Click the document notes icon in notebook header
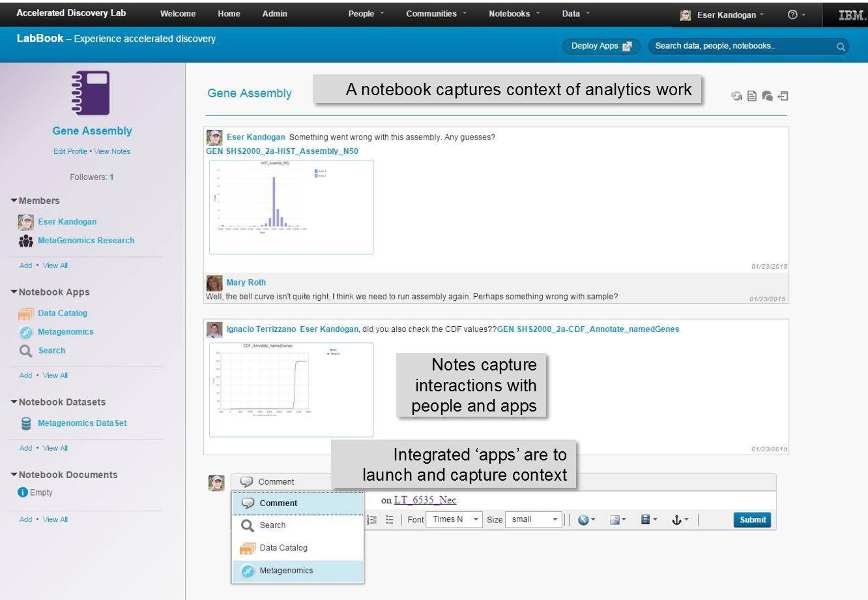The width and height of the screenshot is (868, 600). [751, 96]
